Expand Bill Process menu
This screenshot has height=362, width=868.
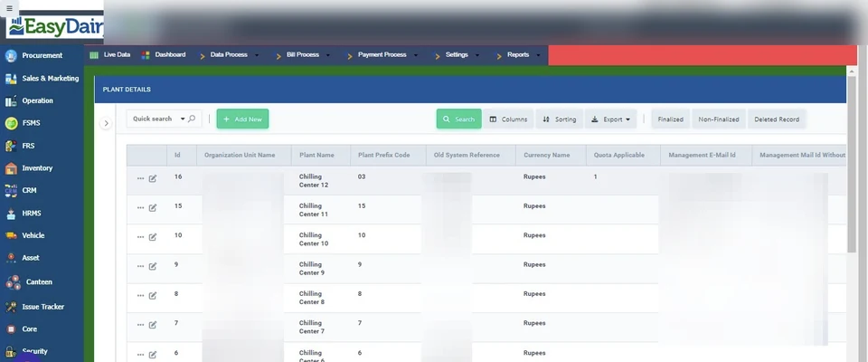click(x=304, y=55)
